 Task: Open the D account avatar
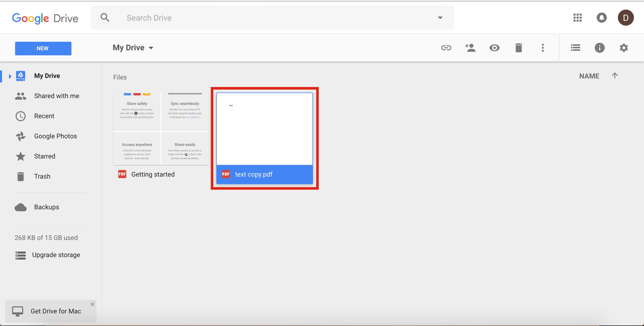click(x=626, y=18)
